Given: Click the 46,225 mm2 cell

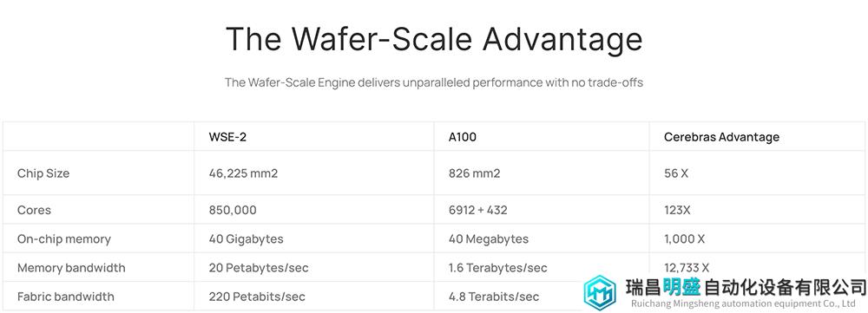Looking at the screenshot, I should click(243, 173).
